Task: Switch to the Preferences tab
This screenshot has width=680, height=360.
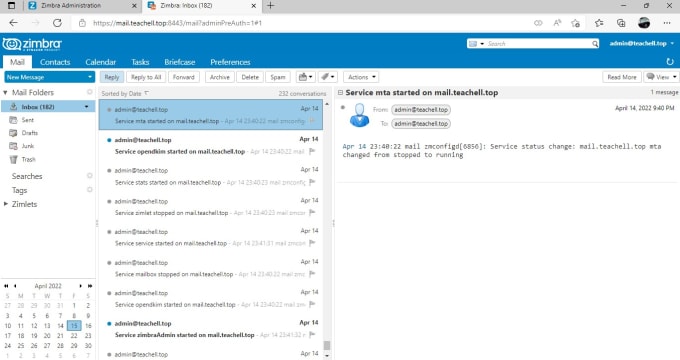Action: click(x=230, y=62)
